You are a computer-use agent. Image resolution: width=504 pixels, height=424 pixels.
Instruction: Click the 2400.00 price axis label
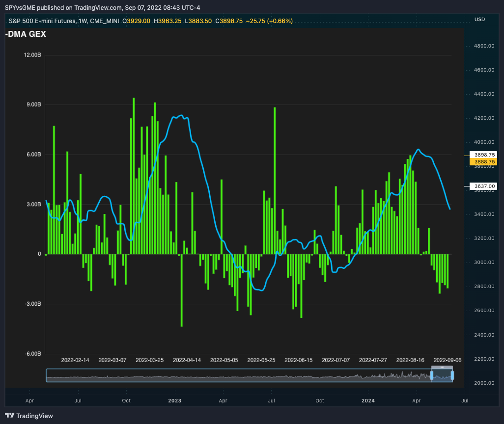point(484,335)
